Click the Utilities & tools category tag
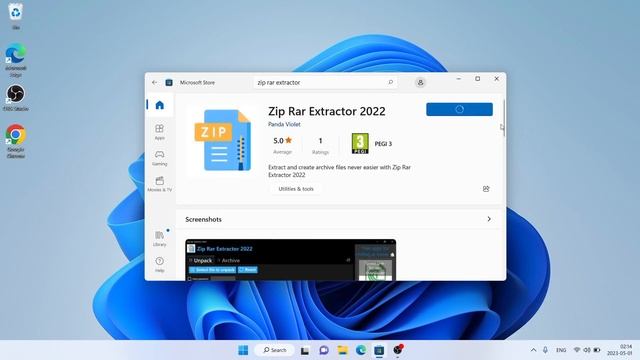The width and height of the screenshot is (640, 360). pyautogui.click(x=296, y=189)
